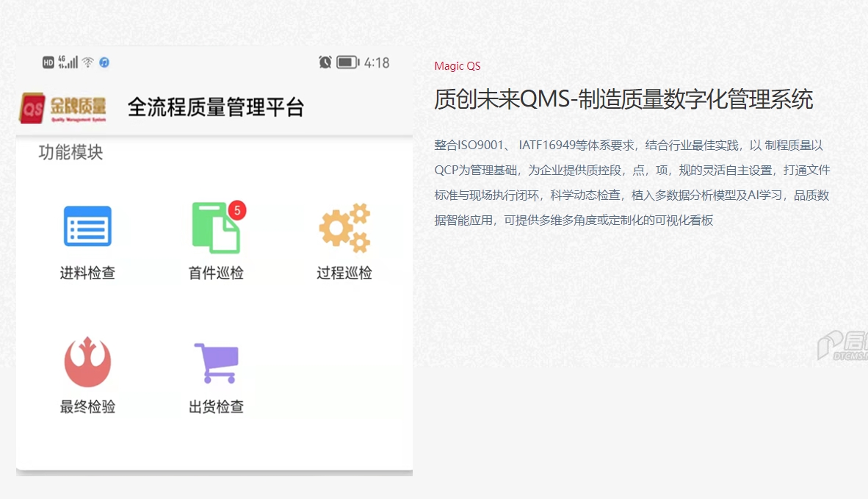Open the 首件巡检 green document icon
Image resolution: width=868 pixels, height=499 pixels.
(215, 229)
